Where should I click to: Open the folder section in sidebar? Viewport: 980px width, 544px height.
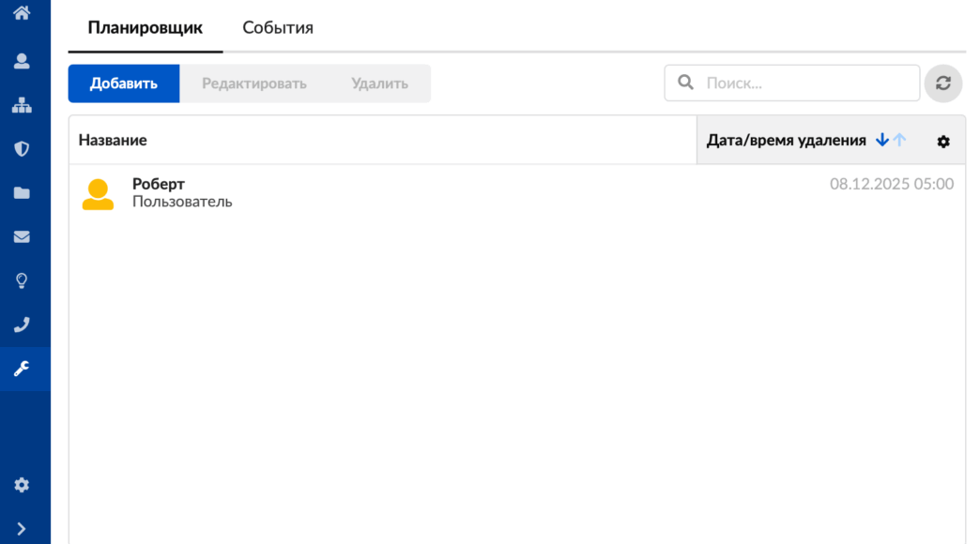pyautogui.click(x=22, y=193)
